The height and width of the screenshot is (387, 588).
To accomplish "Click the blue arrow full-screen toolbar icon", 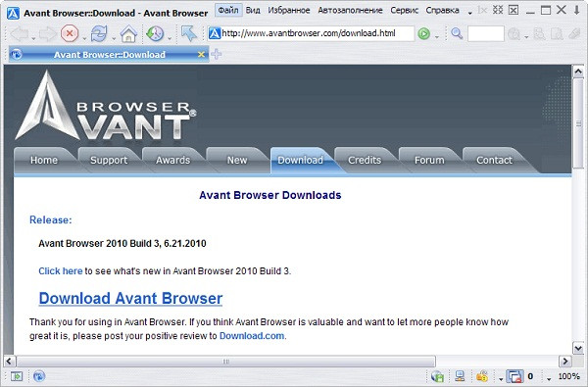I will [x=188, y=33].
